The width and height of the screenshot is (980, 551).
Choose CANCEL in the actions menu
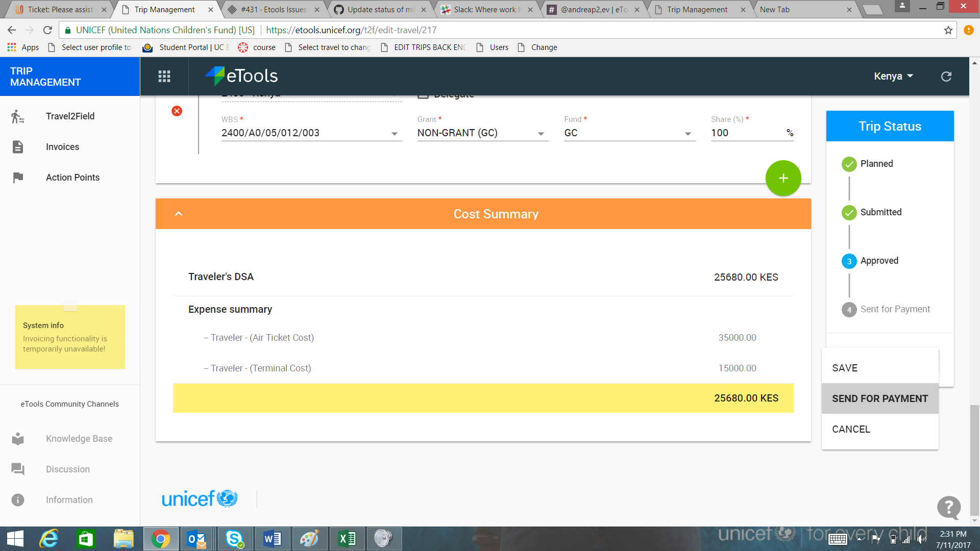tap(851, 429)
